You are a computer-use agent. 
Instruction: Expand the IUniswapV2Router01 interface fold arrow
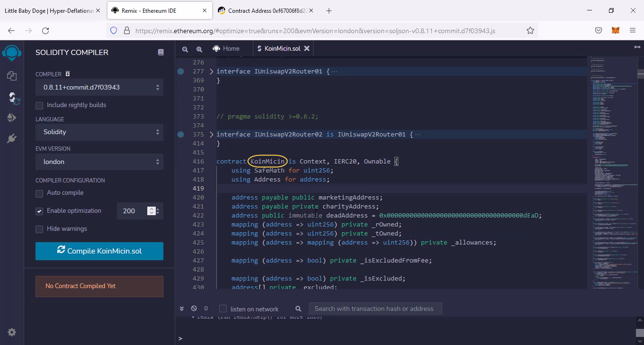[211, 72]
